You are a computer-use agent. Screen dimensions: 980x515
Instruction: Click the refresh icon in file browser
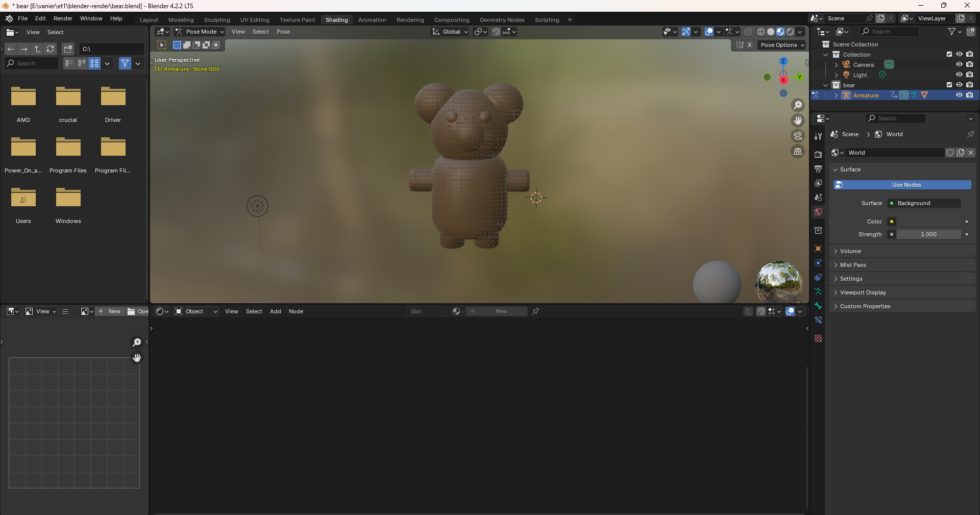(51, 49)
